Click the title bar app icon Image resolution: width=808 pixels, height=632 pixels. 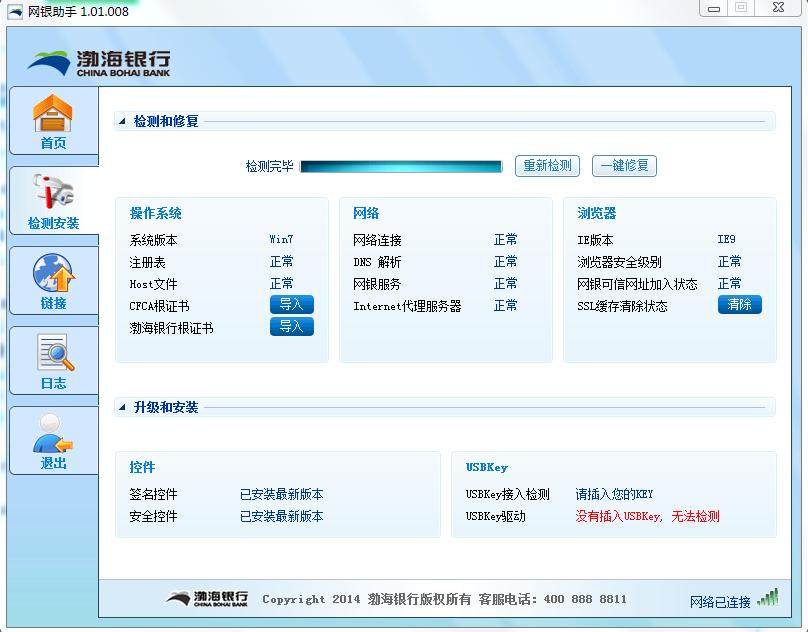pos(14,11)
